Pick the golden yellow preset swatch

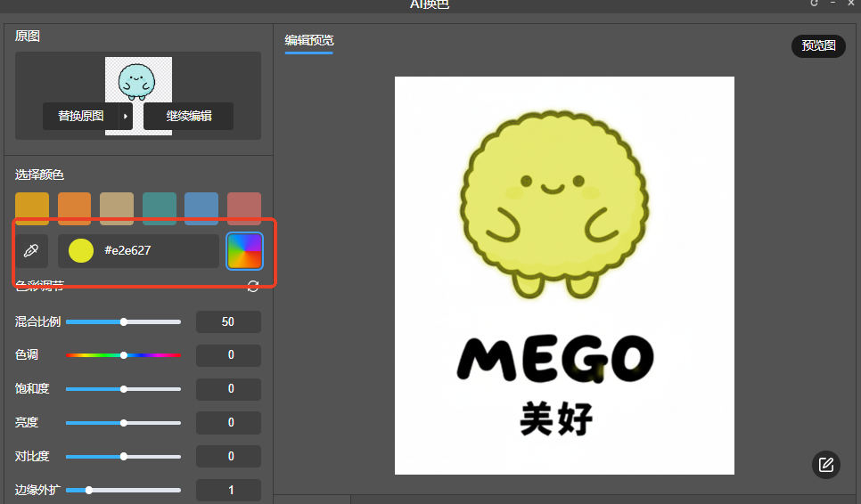pyautogui.click(x=32, y=208)
